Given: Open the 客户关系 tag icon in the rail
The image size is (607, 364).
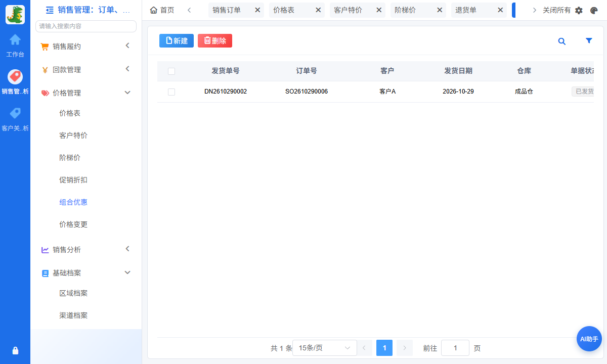Looking at the screenshot, I should tap(15, 113).
